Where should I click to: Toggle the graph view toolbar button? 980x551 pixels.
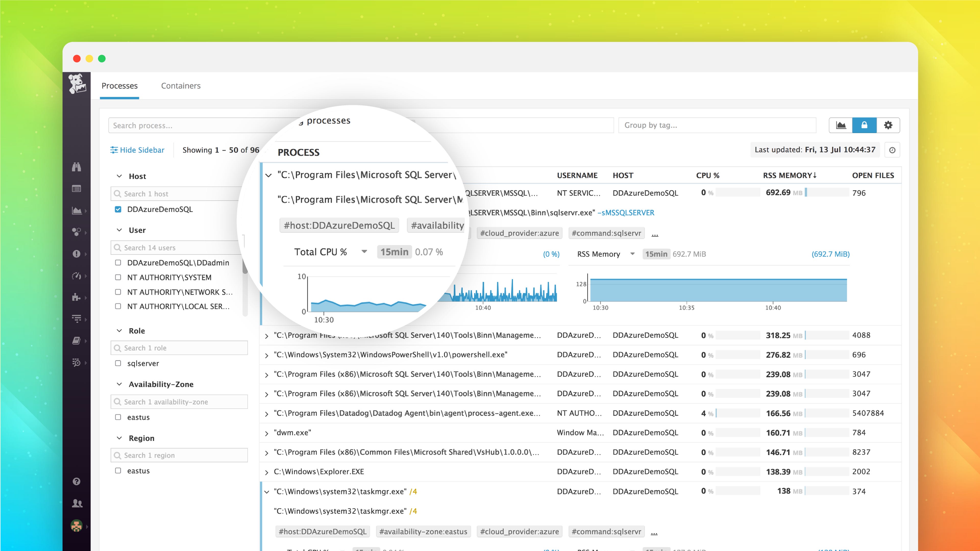841,125
